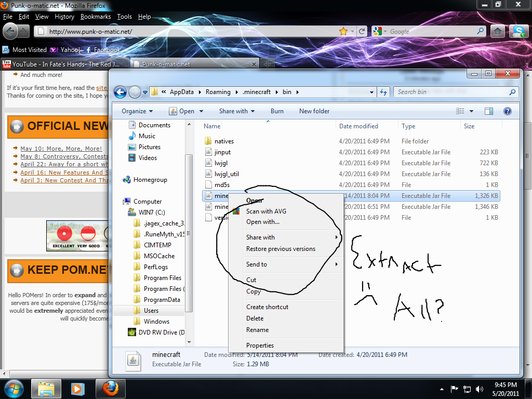The image size is (532, 399).
Task: Click the New folder button
Action: tap(314, 111)
